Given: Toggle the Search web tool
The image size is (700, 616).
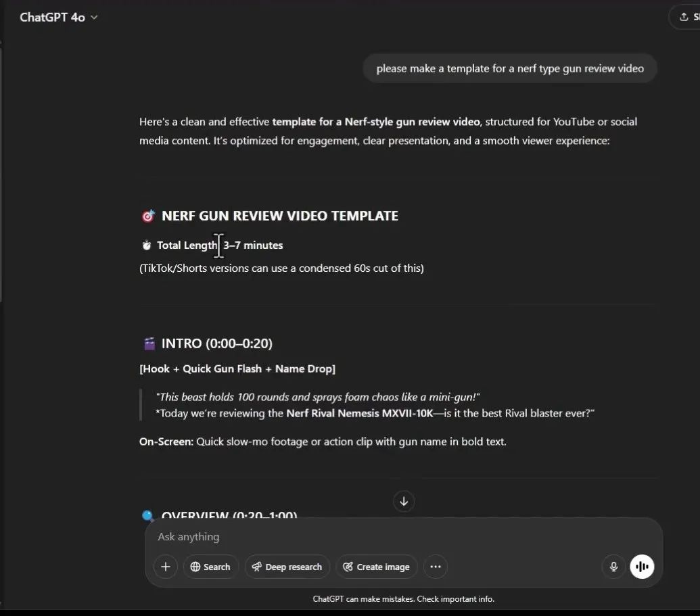Looking at the screenshot, I should point(210,567).
